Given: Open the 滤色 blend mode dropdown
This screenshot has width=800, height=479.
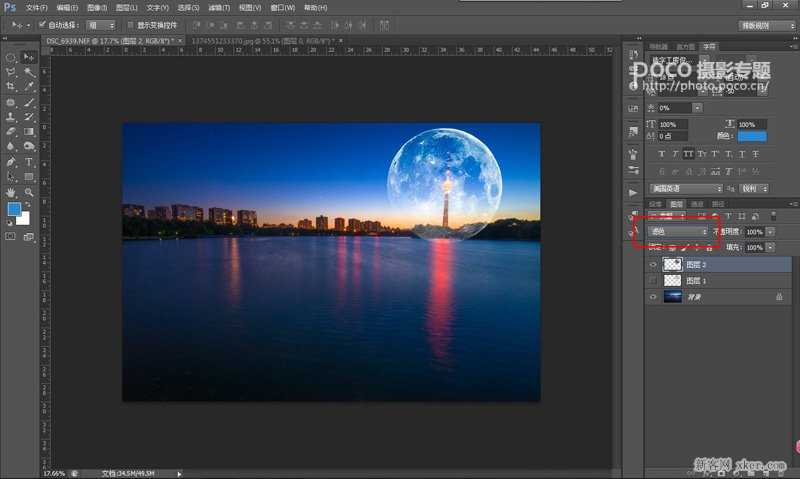Looking at the screenshot, I should 678,232.
